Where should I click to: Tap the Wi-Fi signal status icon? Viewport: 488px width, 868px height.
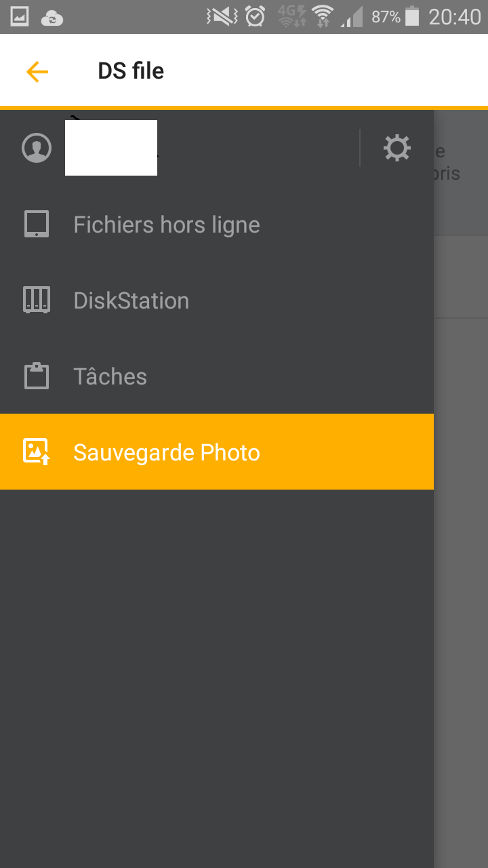pos(323,17)
